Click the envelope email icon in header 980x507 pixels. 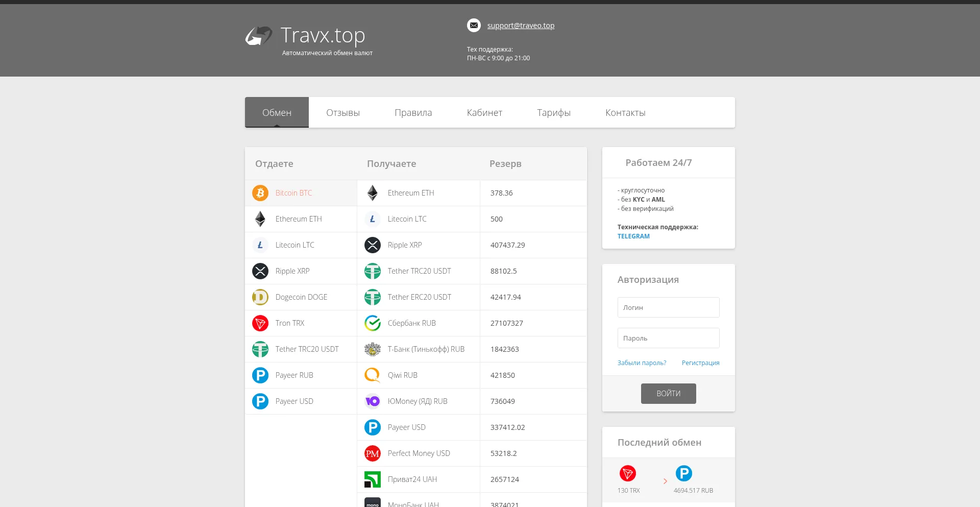(x=474, y=25)
